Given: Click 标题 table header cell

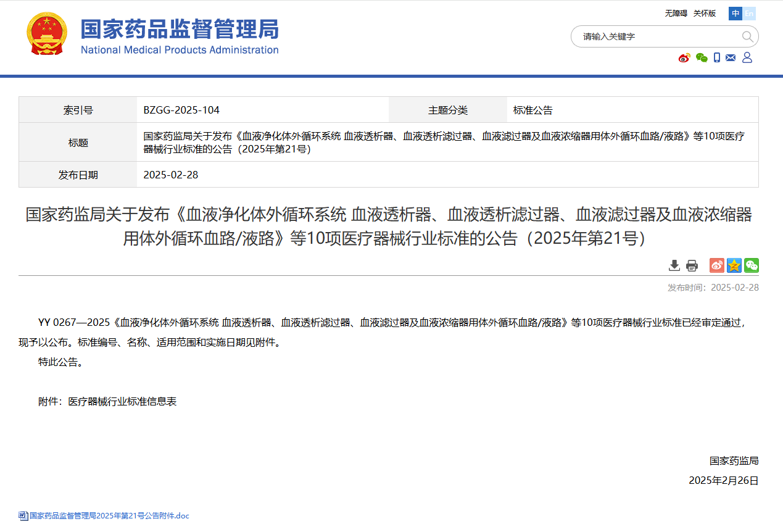Looking at the screenshot, I should pyautogui.click(x=78, y=143).
